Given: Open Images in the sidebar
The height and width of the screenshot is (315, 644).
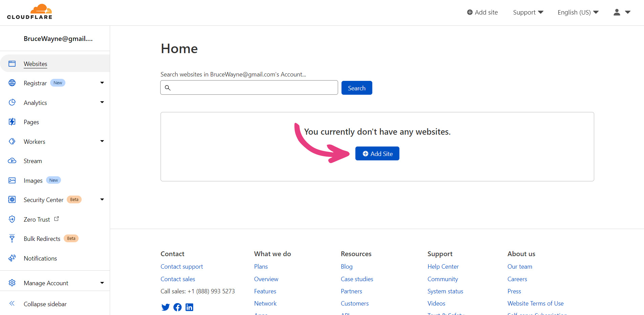Looking at the screenshot, I should 33,181.
